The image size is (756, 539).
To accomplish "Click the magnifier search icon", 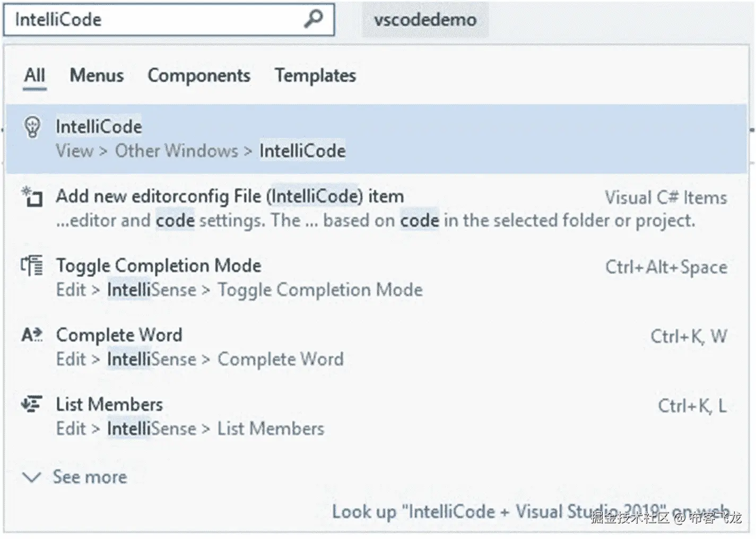I will [314, 19].
